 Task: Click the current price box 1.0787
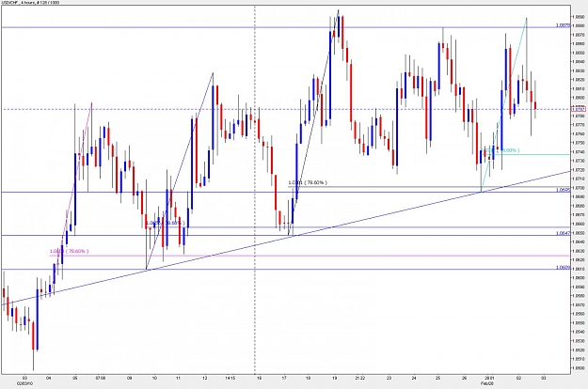[x=579, y=109]
